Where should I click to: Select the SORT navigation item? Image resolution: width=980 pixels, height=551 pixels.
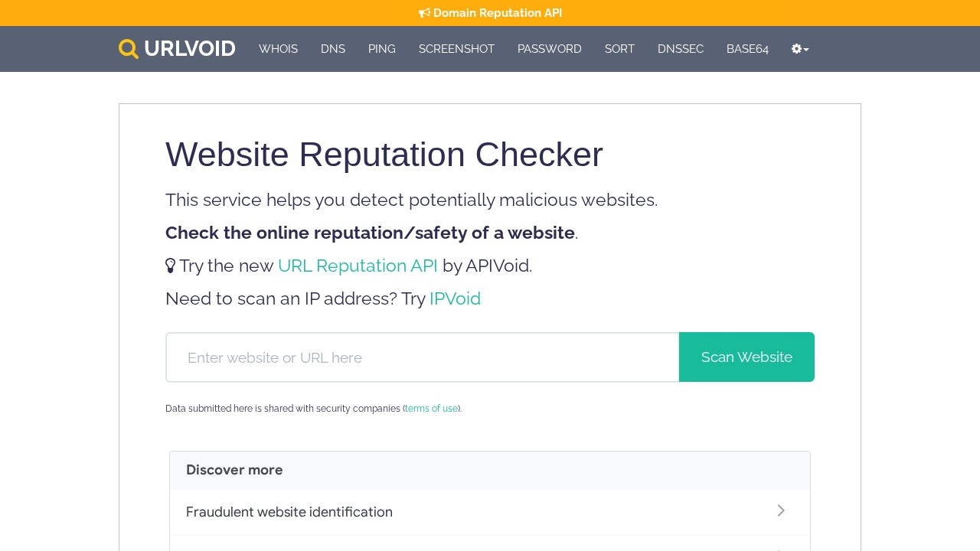tap(619, 49)
